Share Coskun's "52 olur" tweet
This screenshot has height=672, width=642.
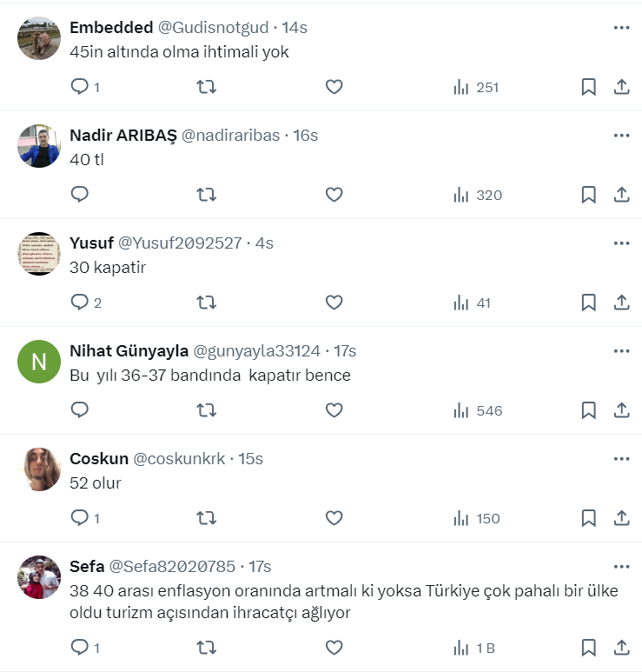tap(621, 518)
